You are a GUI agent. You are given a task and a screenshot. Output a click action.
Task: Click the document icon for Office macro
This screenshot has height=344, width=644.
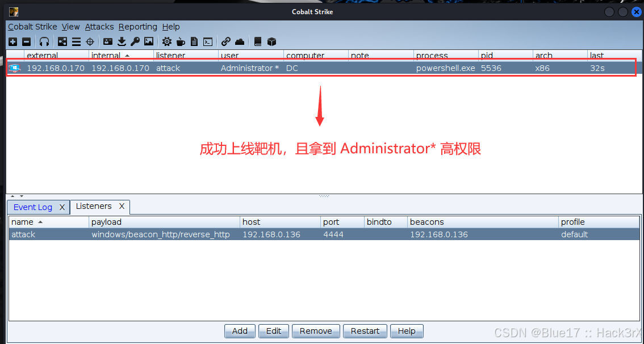tap(194, 41)
